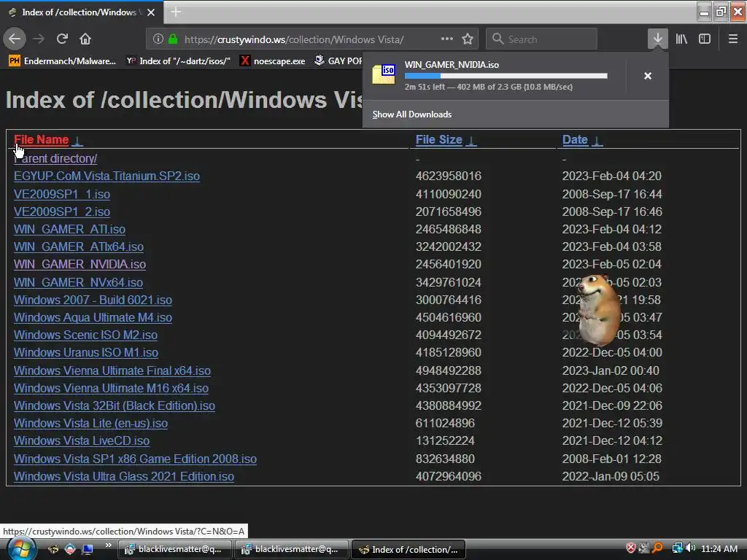Open the Index of /~dartz/isos/ bookmark
This screenshot has width=747, height=560.
[178, 61]
